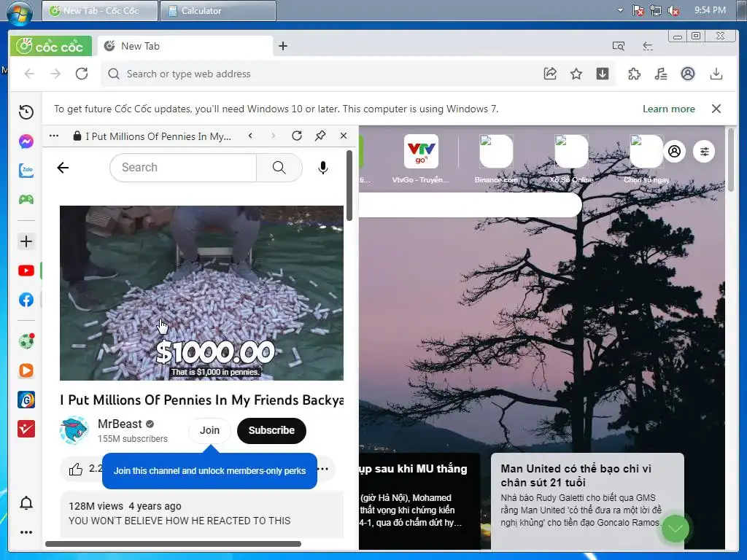This screenshot has width=747, height=560.
Task: Click the Join channel button
Action: (209, 430)
